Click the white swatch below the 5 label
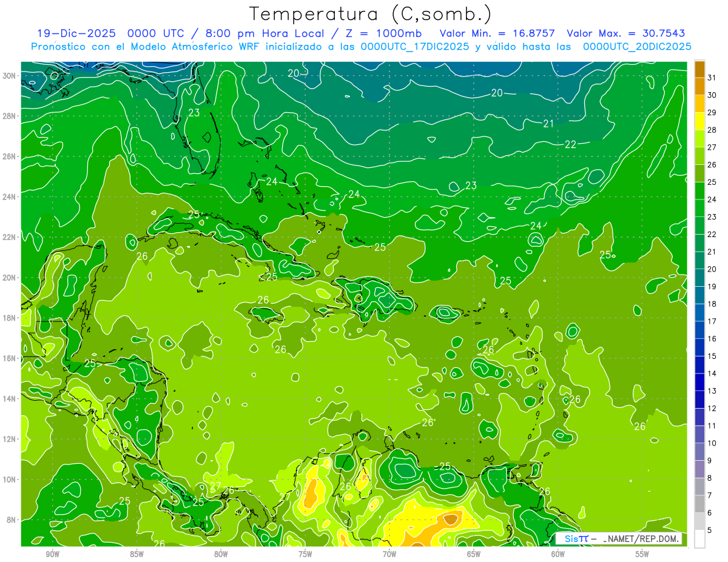This screenshot has height=562, width=728. click(699, 539)
